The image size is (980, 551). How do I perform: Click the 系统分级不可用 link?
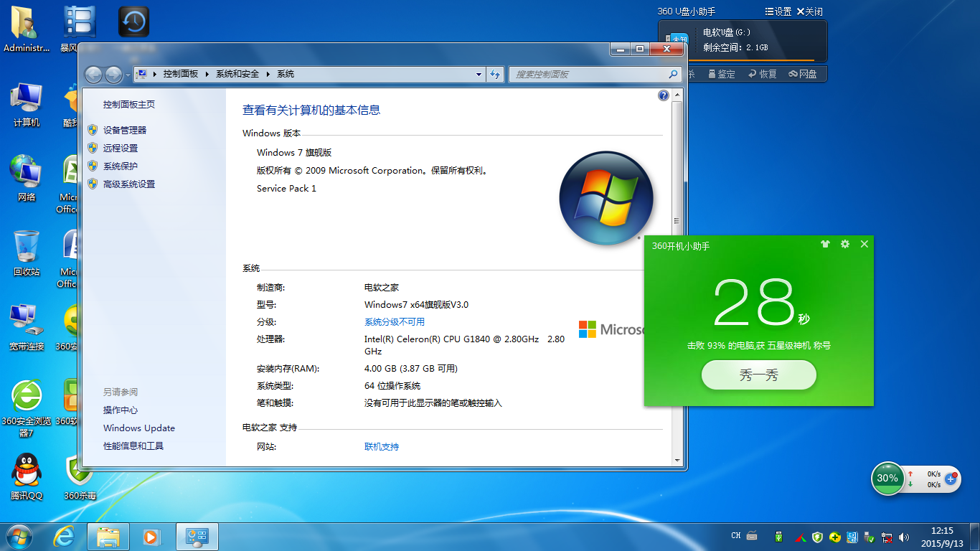click(395, 321)
